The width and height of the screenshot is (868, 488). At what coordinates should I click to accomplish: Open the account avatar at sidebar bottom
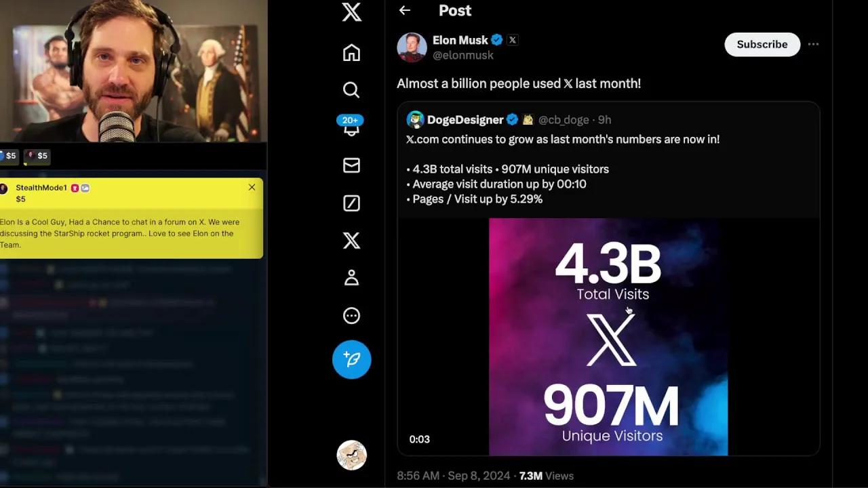click(351, 455)
